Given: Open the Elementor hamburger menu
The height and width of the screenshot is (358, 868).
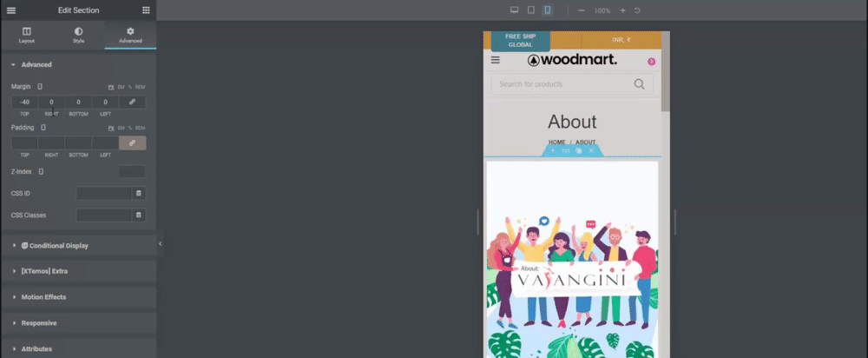Looking at the screenshot, I should point(11,10).
